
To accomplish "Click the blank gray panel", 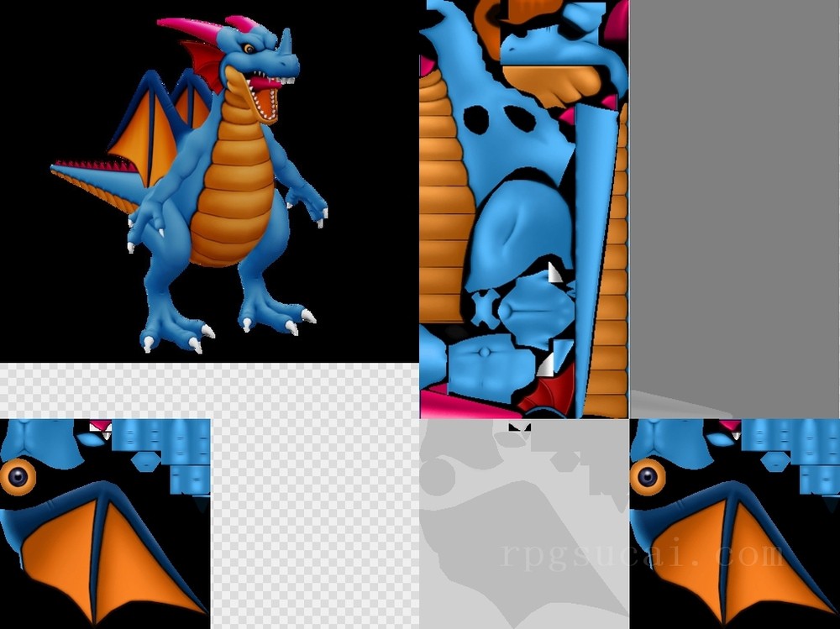I will 734,193.
